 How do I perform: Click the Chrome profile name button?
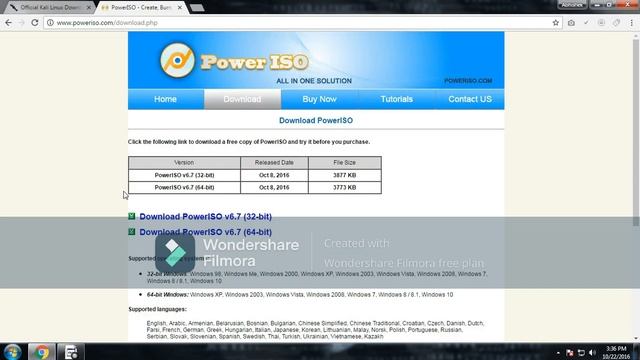point(572,4)
